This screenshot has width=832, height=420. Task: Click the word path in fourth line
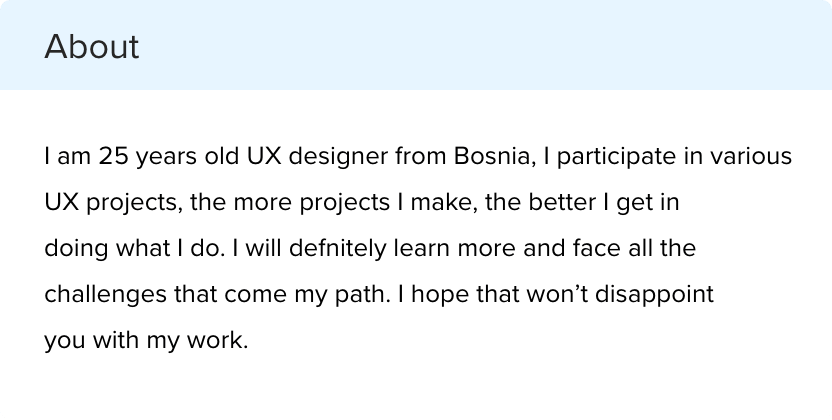360,294
